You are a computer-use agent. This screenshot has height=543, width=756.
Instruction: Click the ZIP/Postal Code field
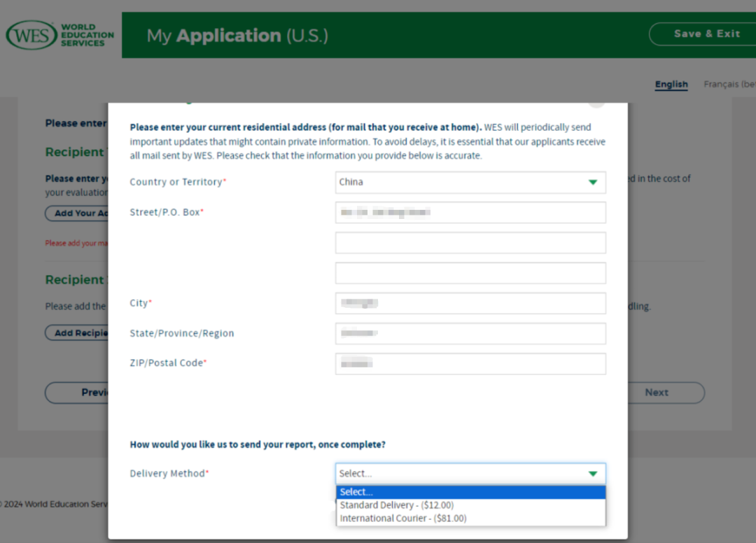point(470,364)
